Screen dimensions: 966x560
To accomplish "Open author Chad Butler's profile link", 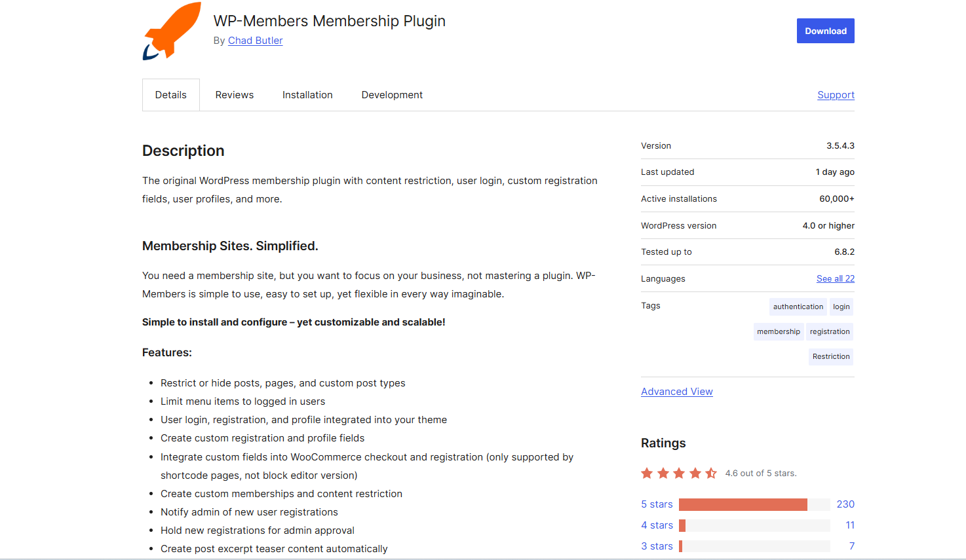I will pyautogui.click(x=256, y=41).
